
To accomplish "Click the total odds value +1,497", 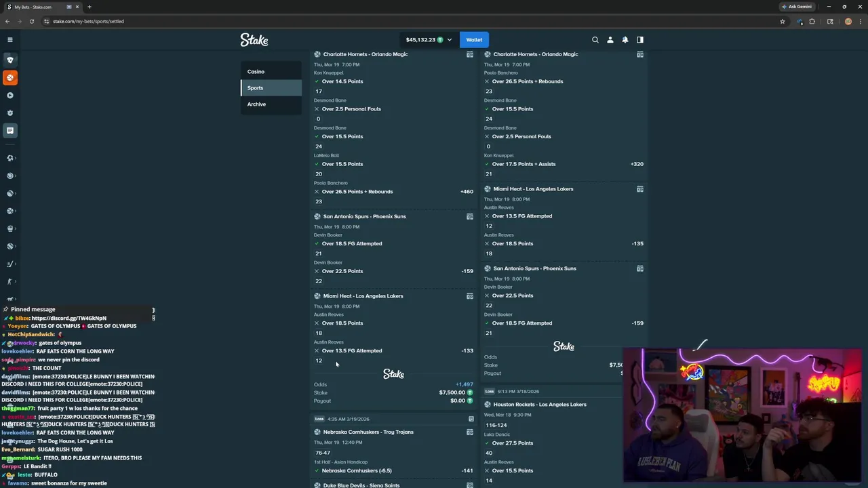I will tap(465, 384).
